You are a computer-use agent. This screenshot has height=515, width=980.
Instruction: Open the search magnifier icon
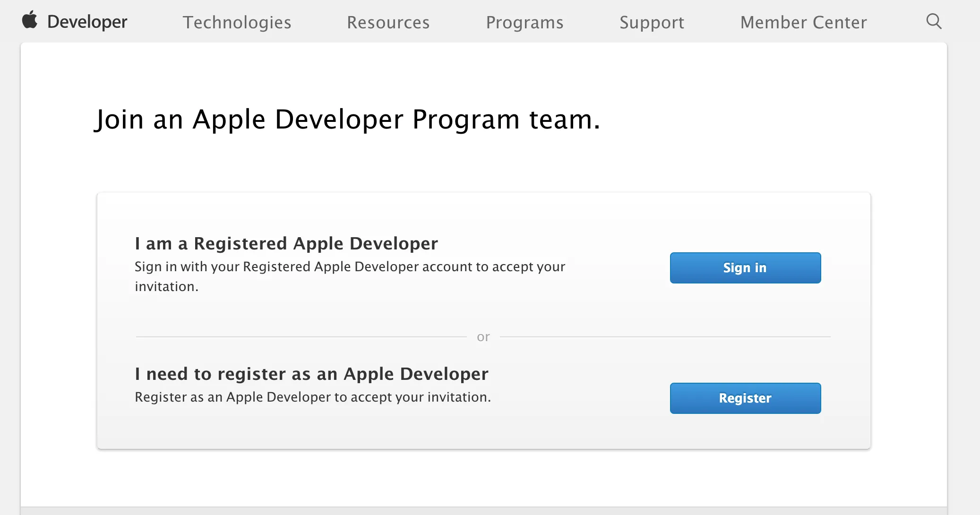[x=934, y=21]
